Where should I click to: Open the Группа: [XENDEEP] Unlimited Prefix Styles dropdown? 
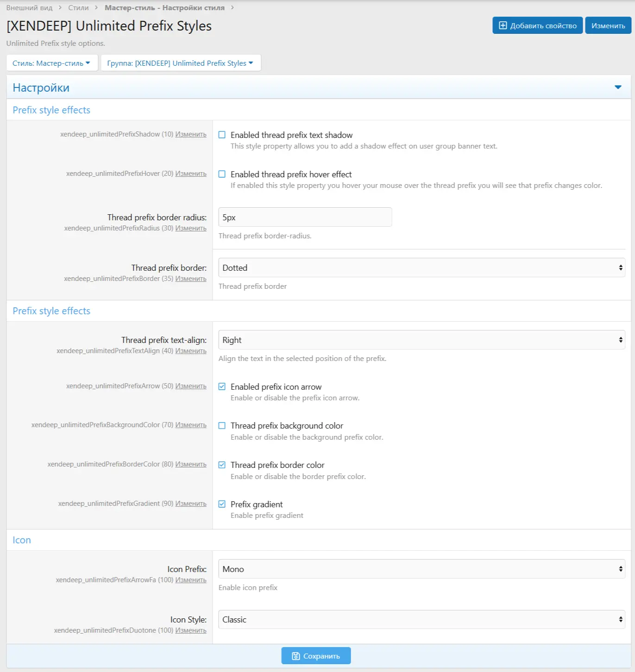[x=181, y=63]
